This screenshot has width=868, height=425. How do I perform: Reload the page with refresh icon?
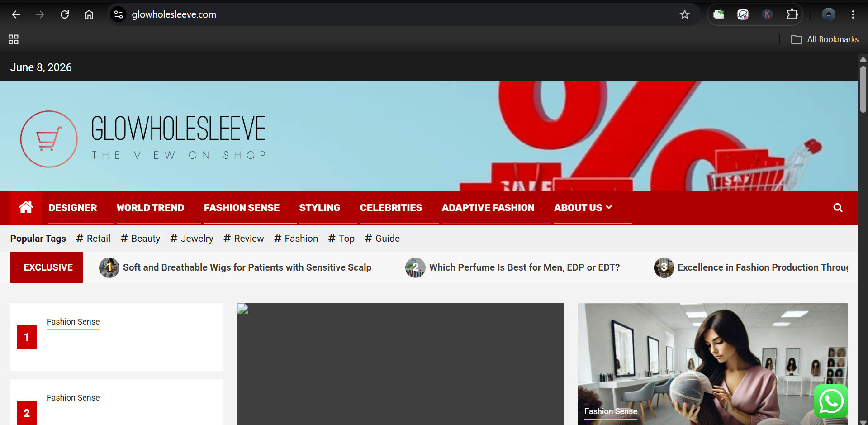pos(65,14)
